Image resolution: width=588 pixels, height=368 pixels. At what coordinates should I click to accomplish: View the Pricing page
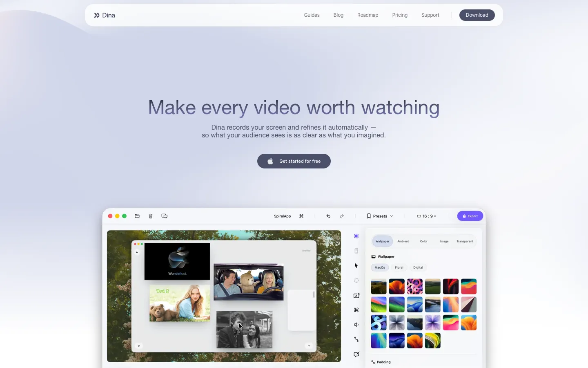tap(400, 15)
